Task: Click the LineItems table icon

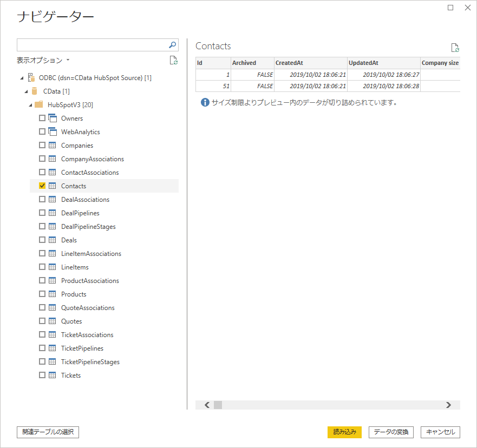Action: coord(53,267)
